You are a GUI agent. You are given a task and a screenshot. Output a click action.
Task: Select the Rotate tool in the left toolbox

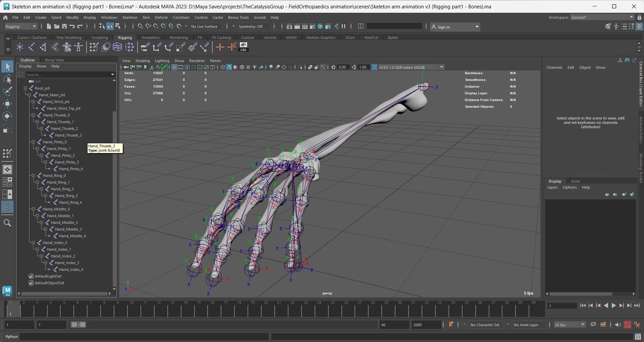click(7, 116)
